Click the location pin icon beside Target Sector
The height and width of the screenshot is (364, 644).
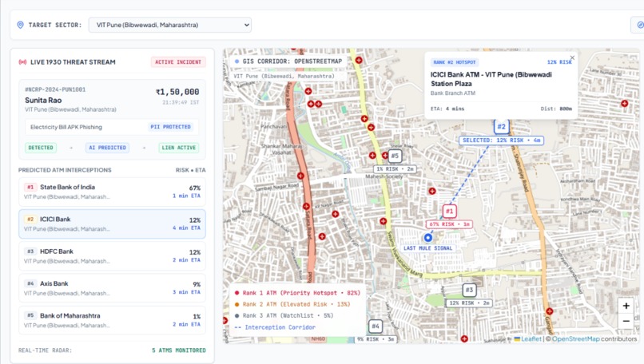click(20, 25)
